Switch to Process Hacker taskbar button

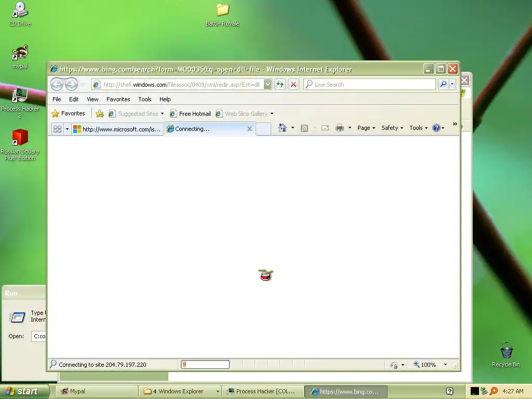pos(262,391)
